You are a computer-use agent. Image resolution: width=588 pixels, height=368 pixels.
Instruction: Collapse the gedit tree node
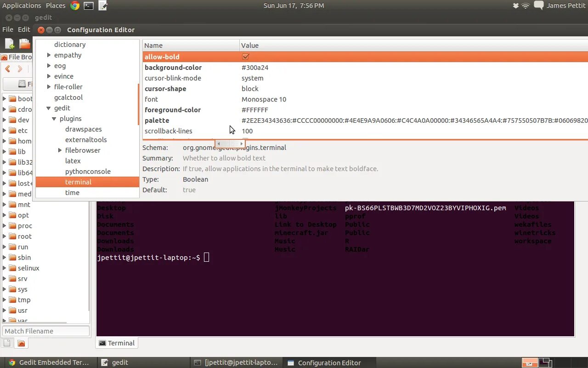click(x=49, y=108)
